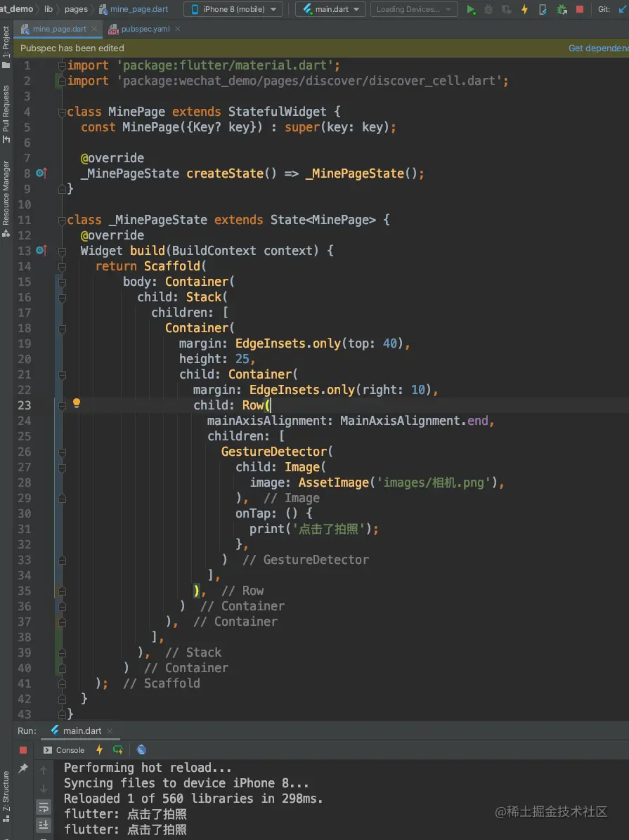Click 'Reloaded 1 of 560 libraries' console line

(x=193, y=799)
